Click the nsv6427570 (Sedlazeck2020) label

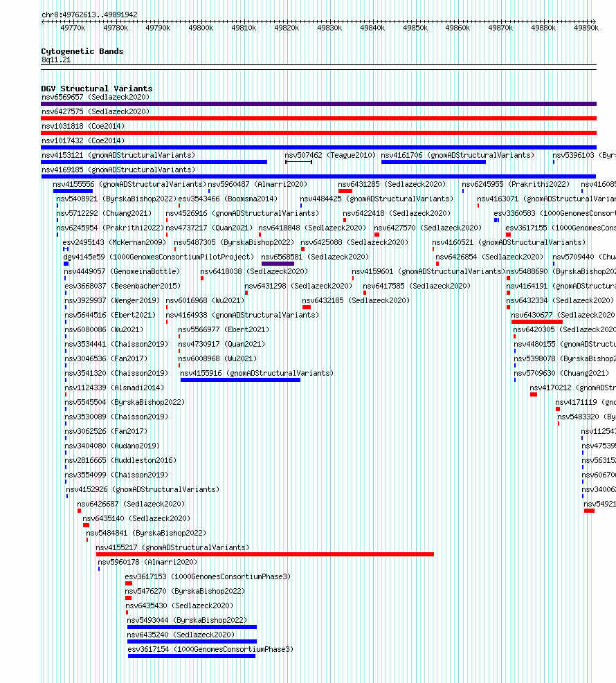tap(427, 228)
